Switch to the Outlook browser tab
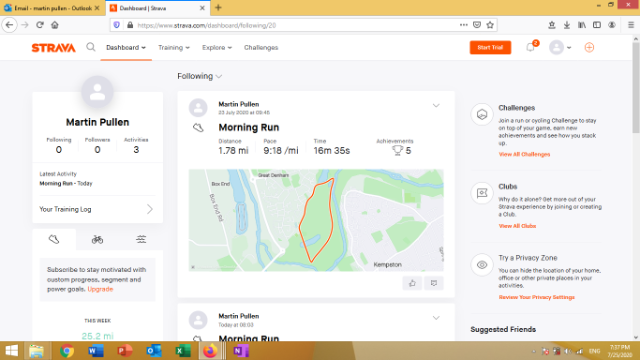The image size is (640, 360). click(x=52, y=8)
